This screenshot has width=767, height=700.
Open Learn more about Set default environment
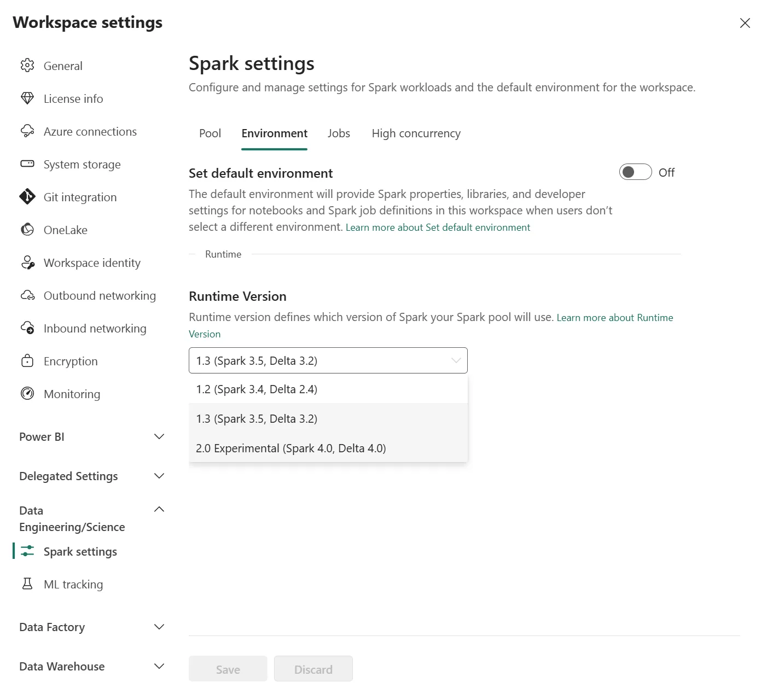[x=438, y=227]
